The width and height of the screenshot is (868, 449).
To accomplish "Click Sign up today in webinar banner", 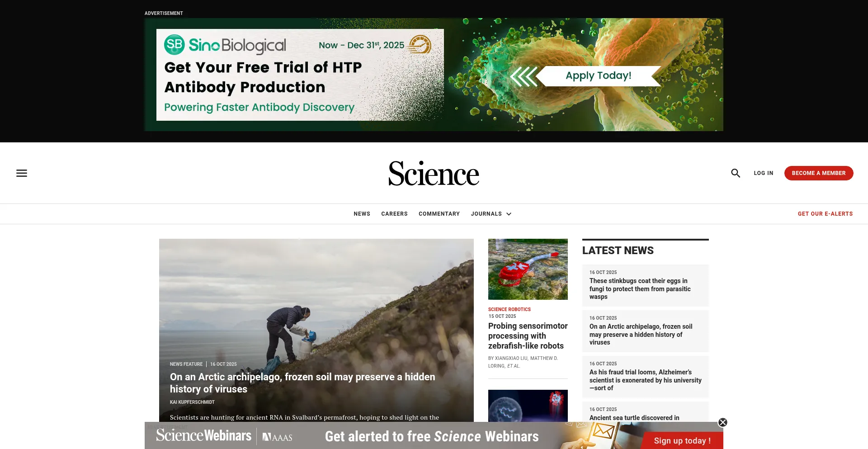I will (x=682, y=440).
